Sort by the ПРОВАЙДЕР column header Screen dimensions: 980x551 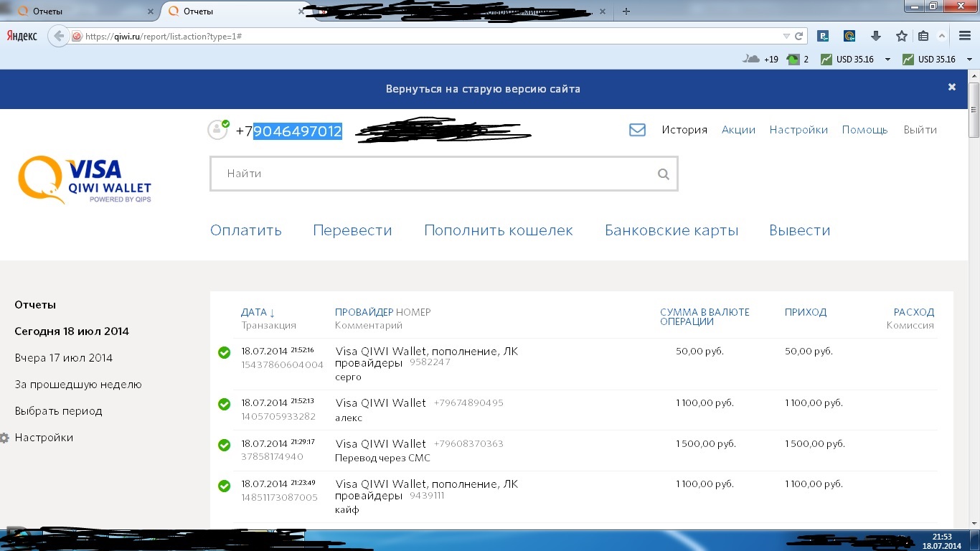click(364, 312)
